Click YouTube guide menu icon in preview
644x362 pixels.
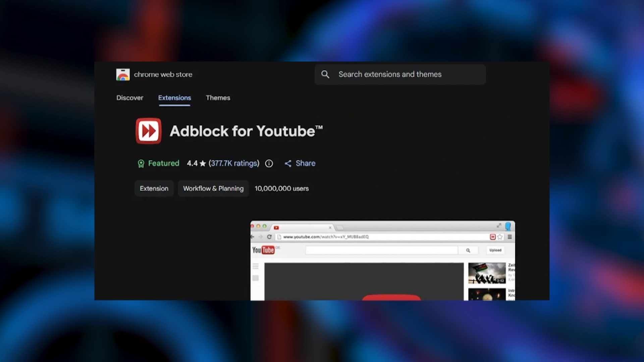pos(256,266)
